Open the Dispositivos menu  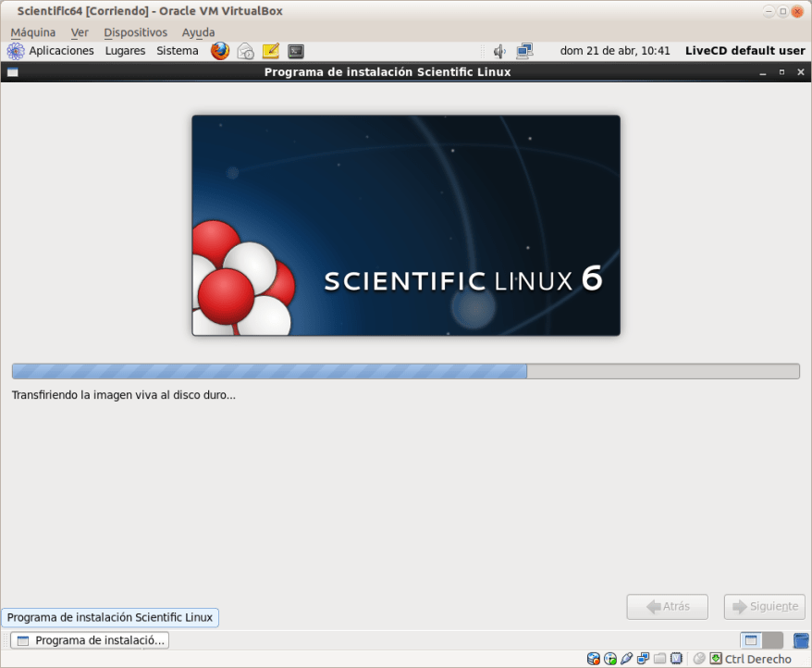pyautogui.click(x=135, y=31)
